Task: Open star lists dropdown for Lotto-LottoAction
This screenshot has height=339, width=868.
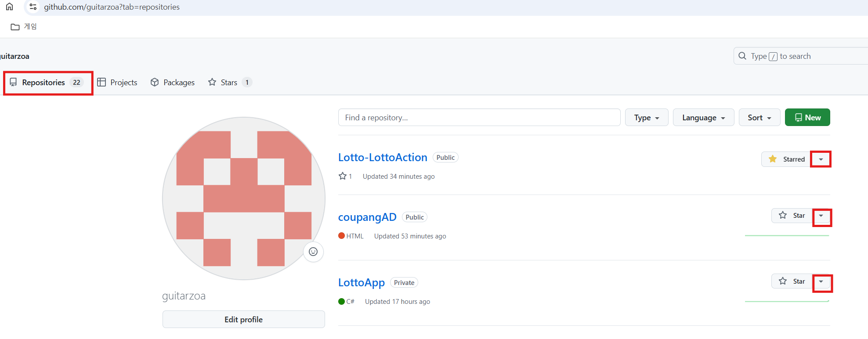Action: 821,159
